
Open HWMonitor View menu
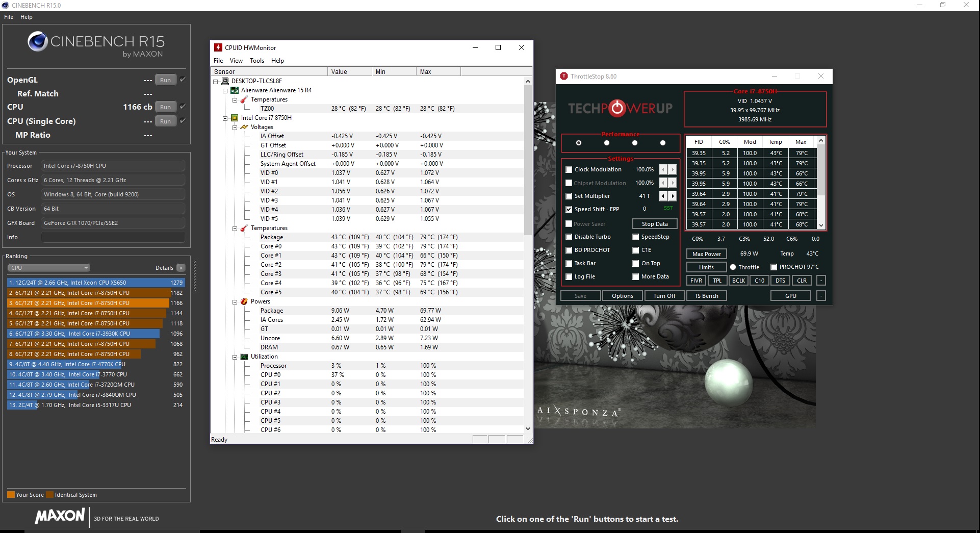click(236, 60)
